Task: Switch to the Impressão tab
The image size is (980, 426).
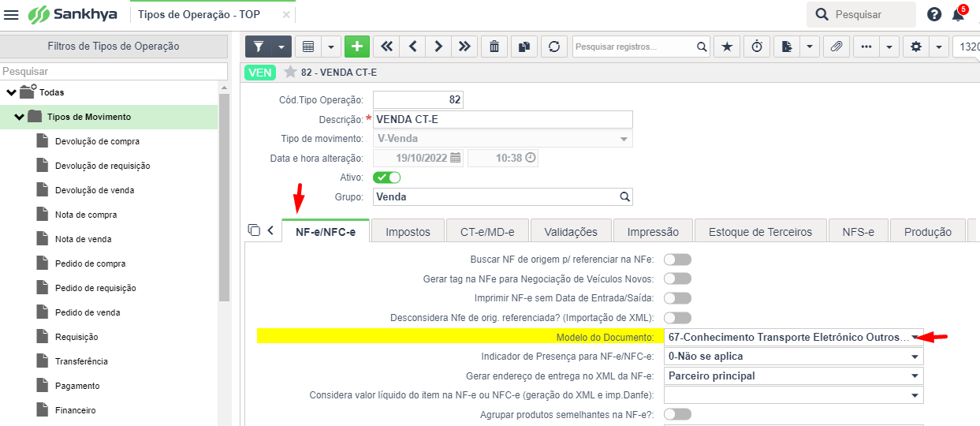Action: [653, 231]
